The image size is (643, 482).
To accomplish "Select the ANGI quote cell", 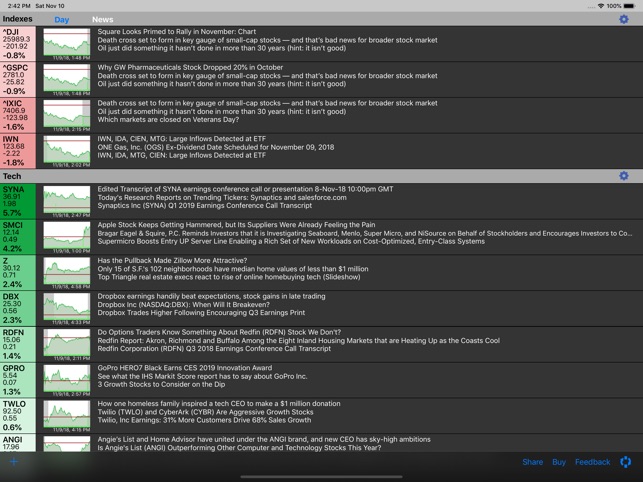I will (x=18, y=443).
